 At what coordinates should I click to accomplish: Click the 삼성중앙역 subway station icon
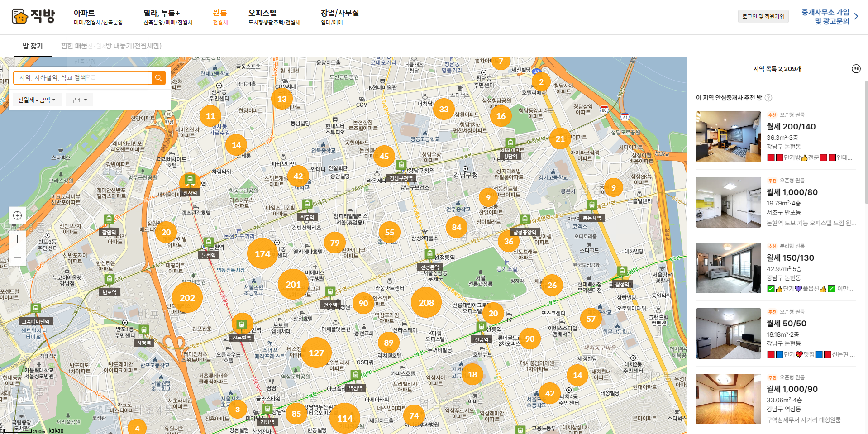point(525,219)
